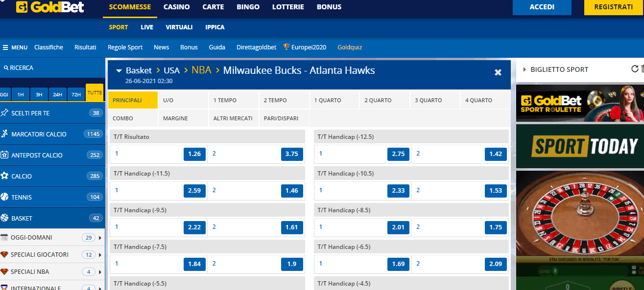Refresh the Biglietto Sport ticket
The image size is (644, 290).
pos(635,69)
